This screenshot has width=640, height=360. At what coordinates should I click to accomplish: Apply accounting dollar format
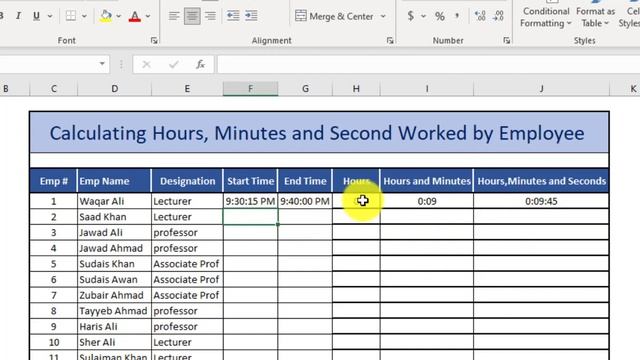pyautogui.click(x=411, y=16)
